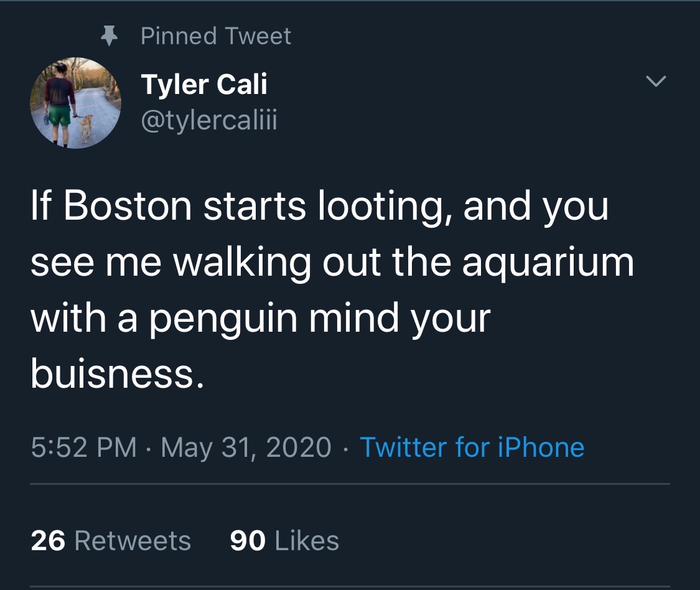
Task: Click the word "walking" in the tweet
Action: pos(242,263)
